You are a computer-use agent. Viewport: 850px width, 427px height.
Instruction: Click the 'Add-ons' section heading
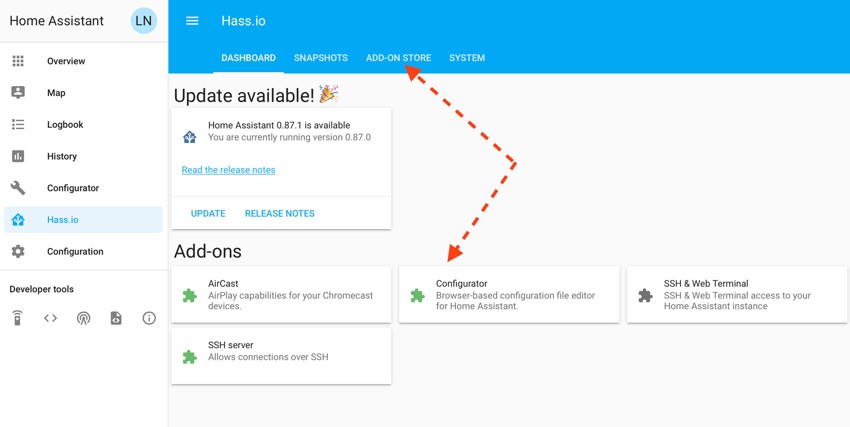point(208,251)
